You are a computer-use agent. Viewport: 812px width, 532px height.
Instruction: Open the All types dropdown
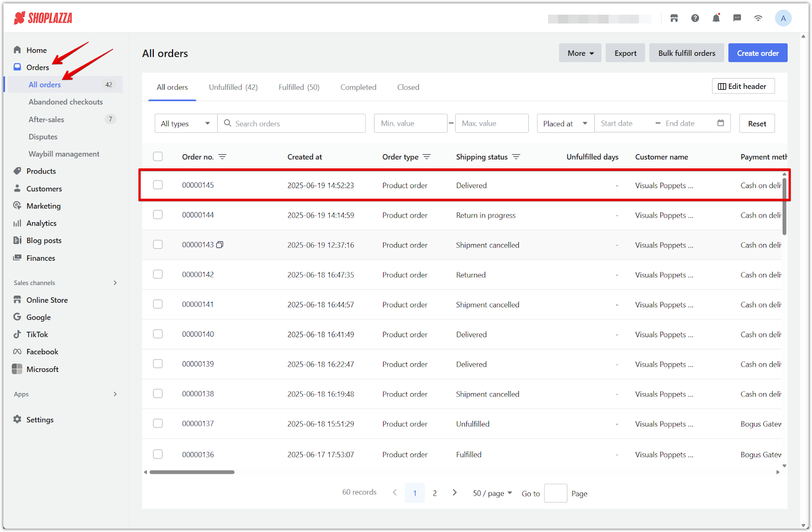[186, 123]
